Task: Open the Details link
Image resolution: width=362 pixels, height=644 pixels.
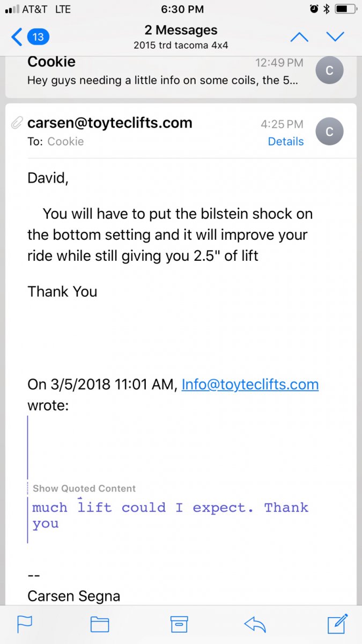Action: 286,142
